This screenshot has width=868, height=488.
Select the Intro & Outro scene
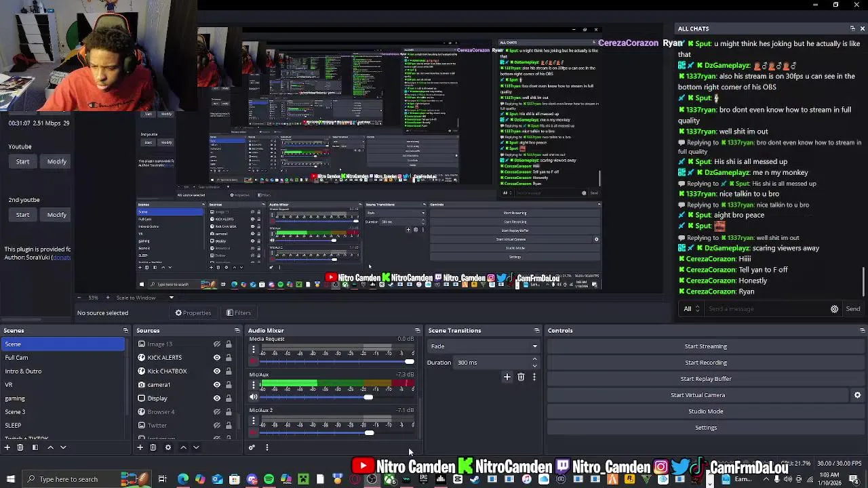coord(63,371)
